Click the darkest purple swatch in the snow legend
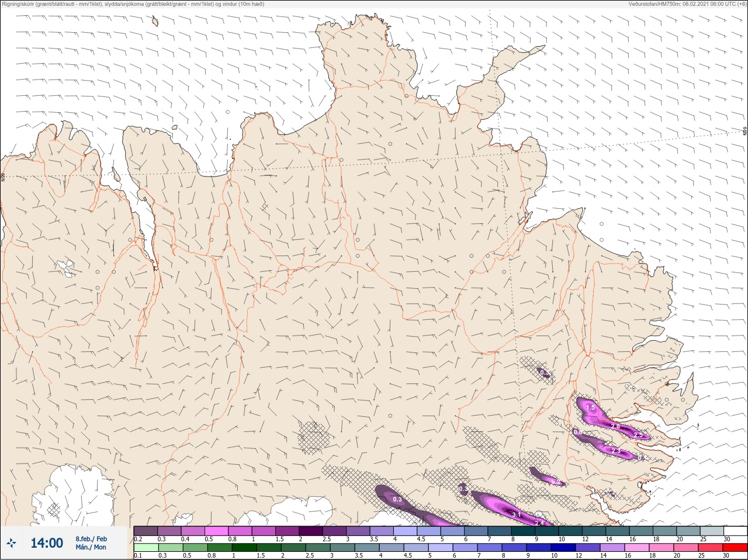The height and width of the screenshot is (560, 748). tap(311, 531)
